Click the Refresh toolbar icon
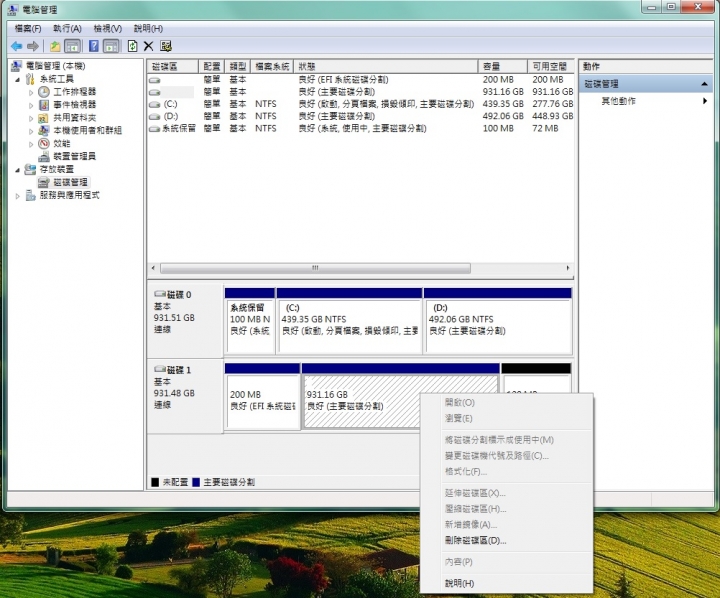 [132, 46]
